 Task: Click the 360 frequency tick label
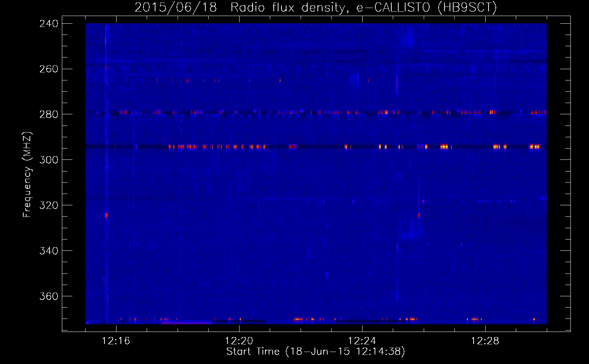(x=49, y=297)
